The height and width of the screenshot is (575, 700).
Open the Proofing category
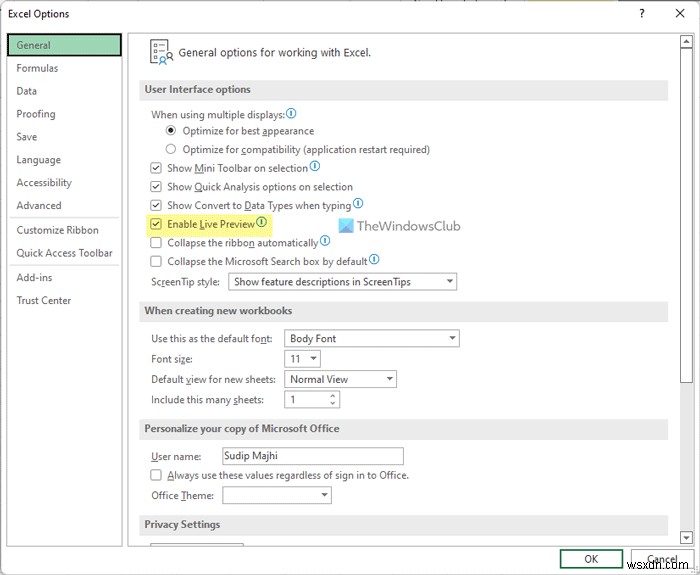[64, 114]
